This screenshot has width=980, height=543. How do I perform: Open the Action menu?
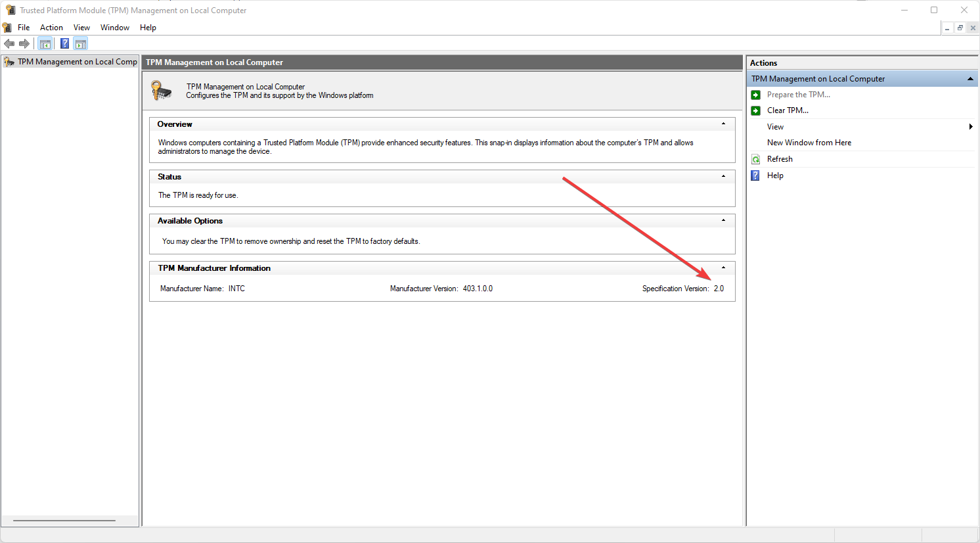click(51, 28)
